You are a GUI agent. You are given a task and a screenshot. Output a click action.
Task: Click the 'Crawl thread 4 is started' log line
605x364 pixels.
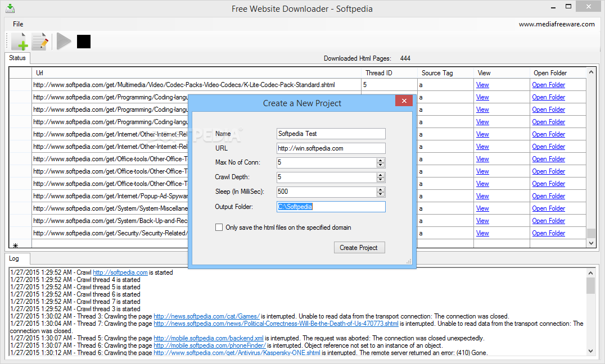click(75, 280)
